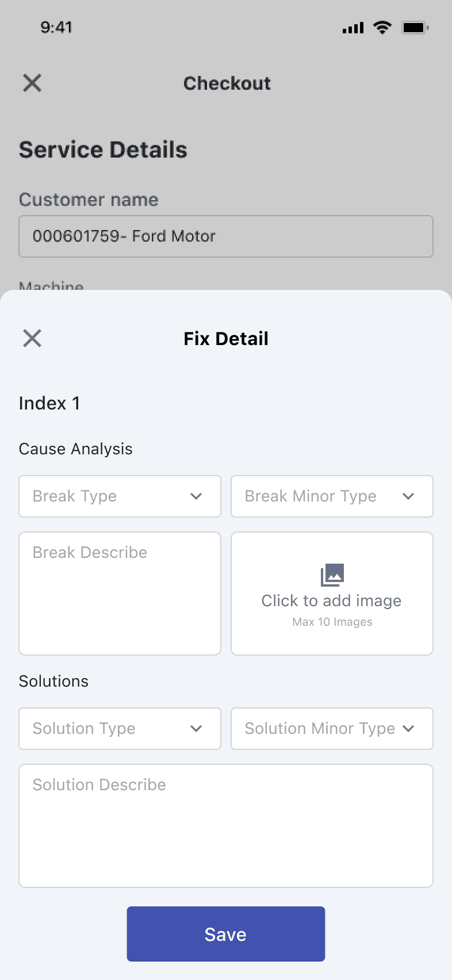This screenshot has height=980, width=452.
Task: Tap the Wi-Fi status icon
Action: coord(382,27)
